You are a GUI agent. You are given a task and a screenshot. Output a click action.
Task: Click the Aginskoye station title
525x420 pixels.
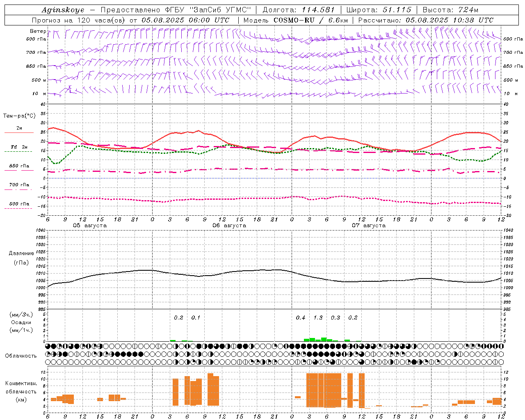63,10
